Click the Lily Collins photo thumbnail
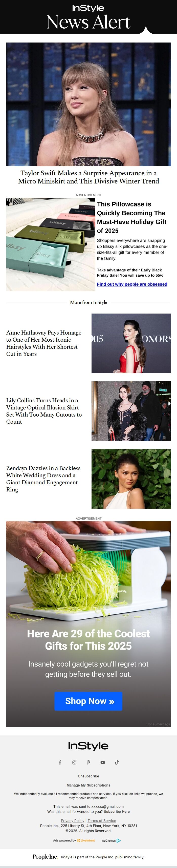This screenshot has height=868, width=177. point(131,411)
